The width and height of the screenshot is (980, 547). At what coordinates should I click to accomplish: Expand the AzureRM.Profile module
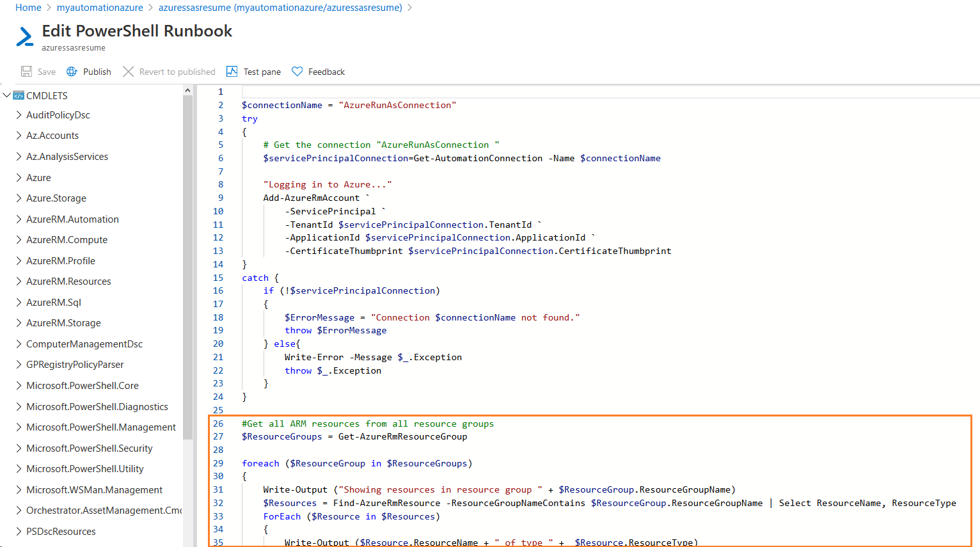click(19, 261)
